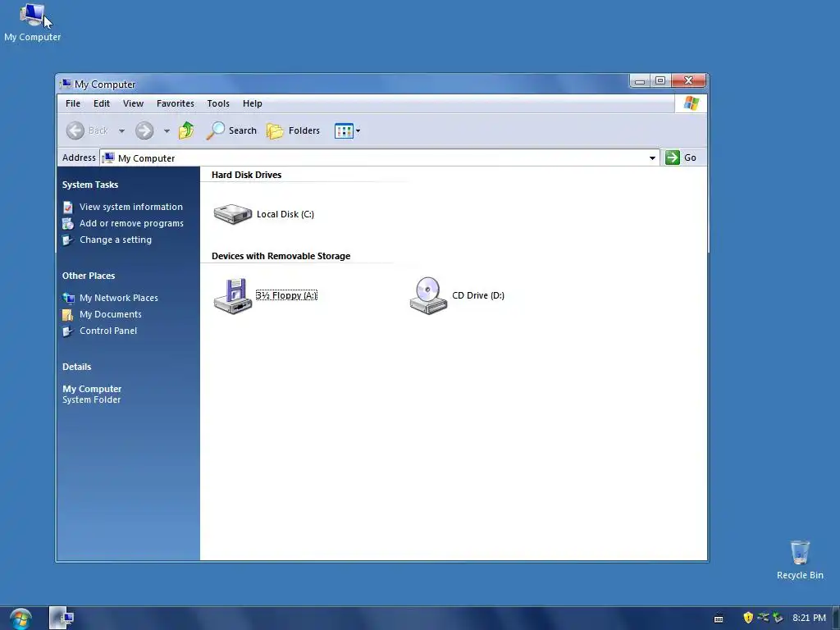The image size is (840, 630).
Task: Click the green Go button
Action: pos(681,157)
